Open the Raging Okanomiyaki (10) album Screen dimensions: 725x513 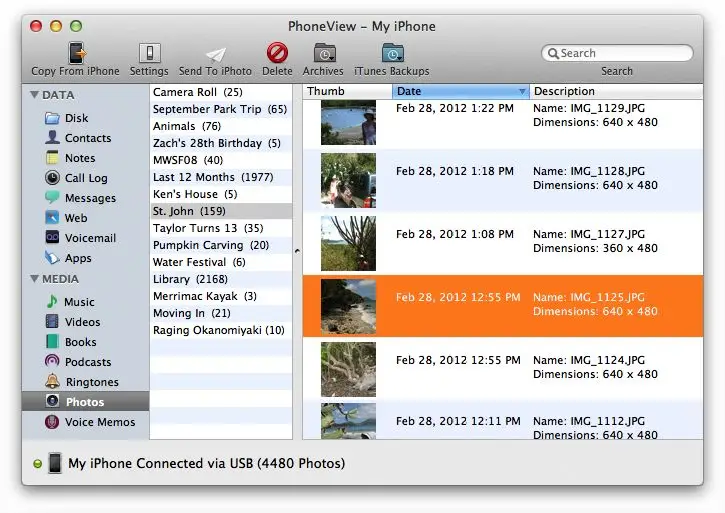point(221,330)
